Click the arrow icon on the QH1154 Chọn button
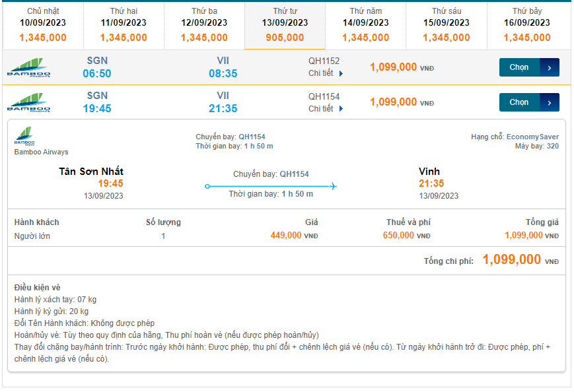Viewport: 574px width, 392px height. click(x=550, y=102)
